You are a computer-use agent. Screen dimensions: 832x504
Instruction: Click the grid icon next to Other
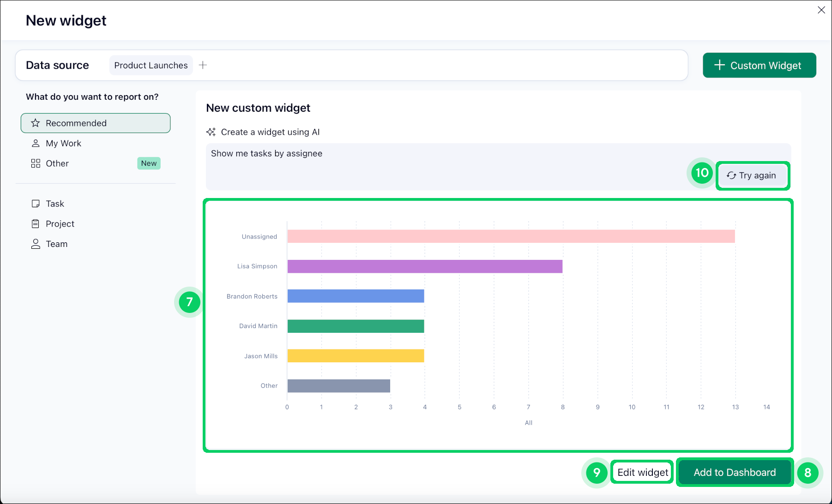click(36, 163)
